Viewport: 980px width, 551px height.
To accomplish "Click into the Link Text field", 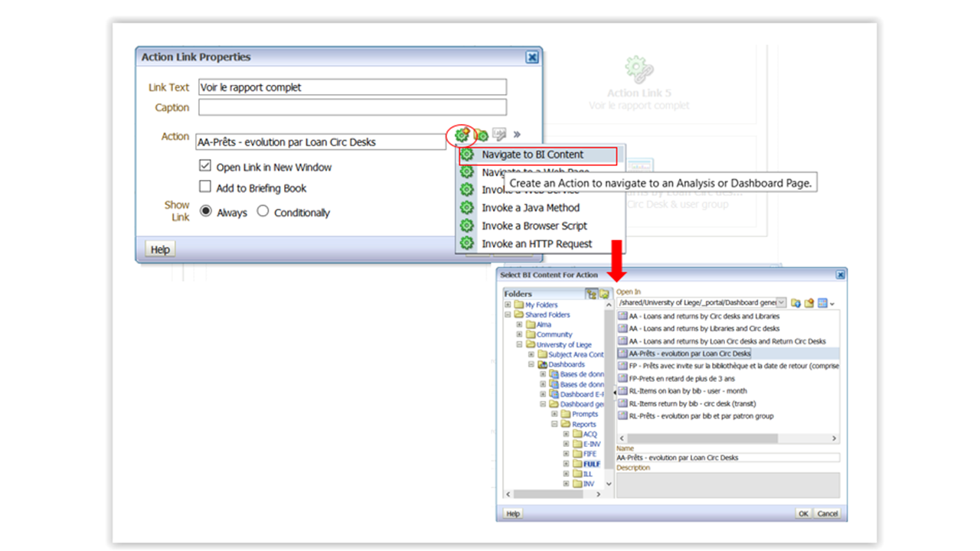I will pos(352,87).
